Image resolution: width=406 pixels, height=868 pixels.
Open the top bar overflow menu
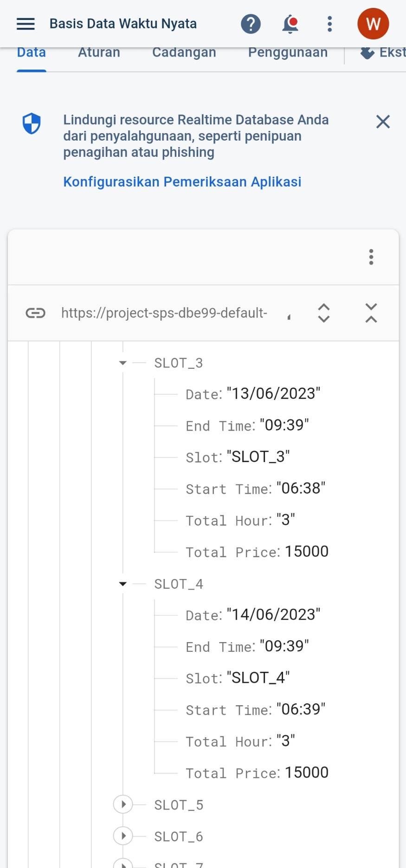pos(329,24)
